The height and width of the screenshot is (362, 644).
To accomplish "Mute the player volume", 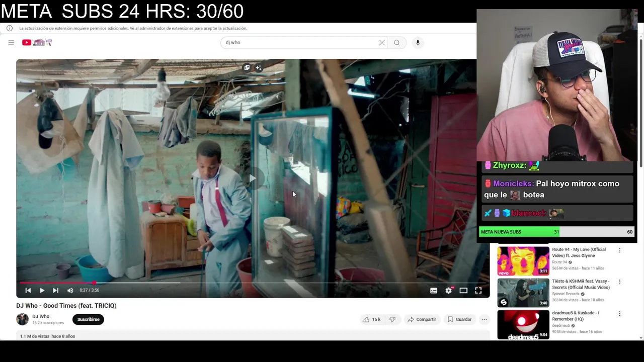I will tap(70, 290).
